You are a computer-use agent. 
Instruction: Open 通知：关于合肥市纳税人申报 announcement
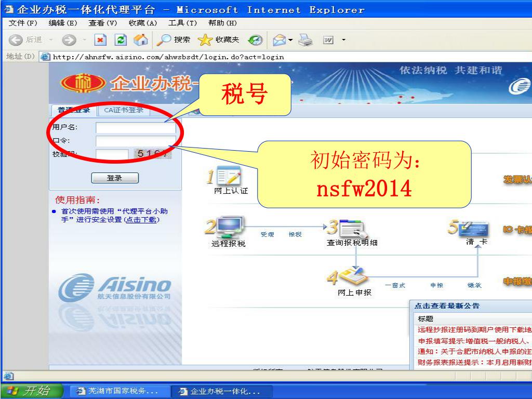click(x=474, y=352)
